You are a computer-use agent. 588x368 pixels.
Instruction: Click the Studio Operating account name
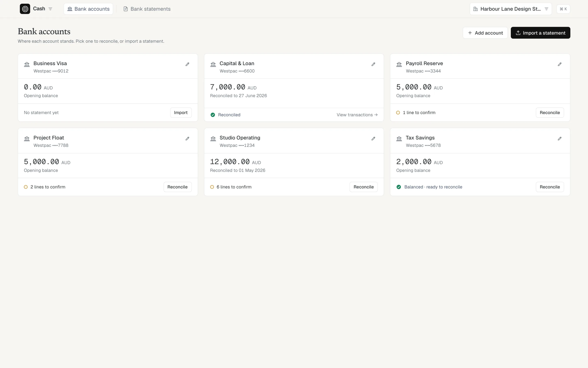[x=240, y=138]
